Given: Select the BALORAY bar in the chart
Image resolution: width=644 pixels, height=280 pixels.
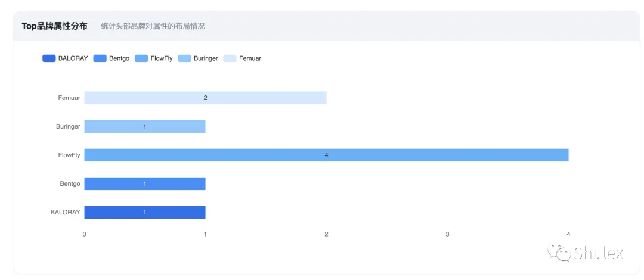Looking at the screenshot, I should tap(145, 212).
